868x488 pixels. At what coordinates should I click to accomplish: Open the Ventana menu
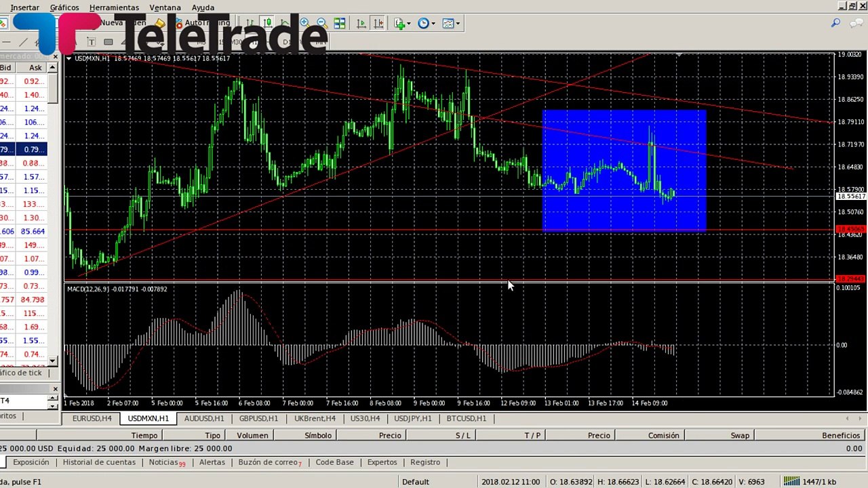point(165,7)
